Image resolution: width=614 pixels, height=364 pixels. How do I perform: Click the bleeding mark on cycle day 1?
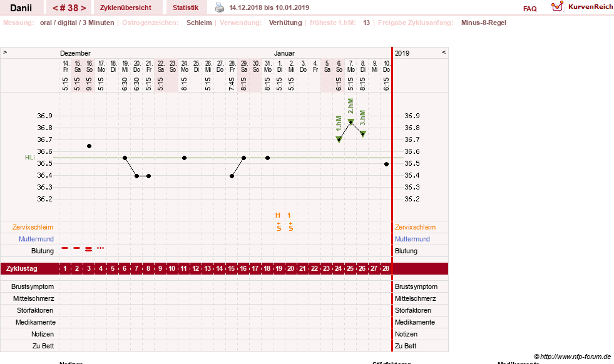click(x=65, y=248)
